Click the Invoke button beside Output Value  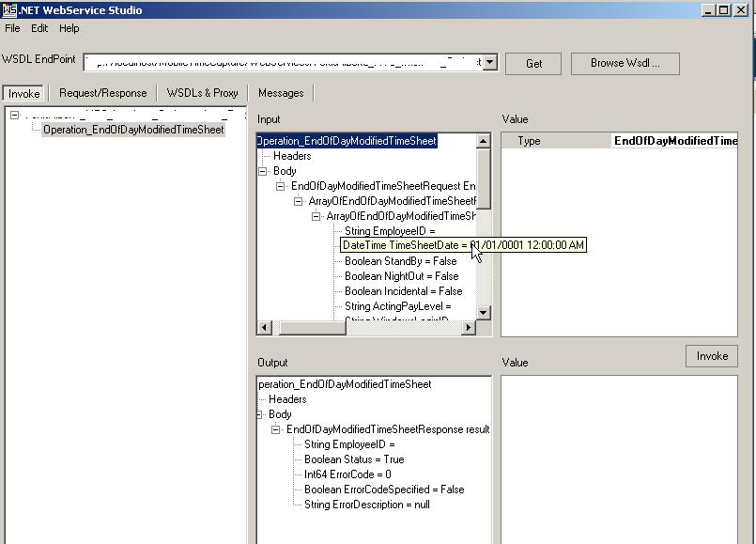coord(712,356)
